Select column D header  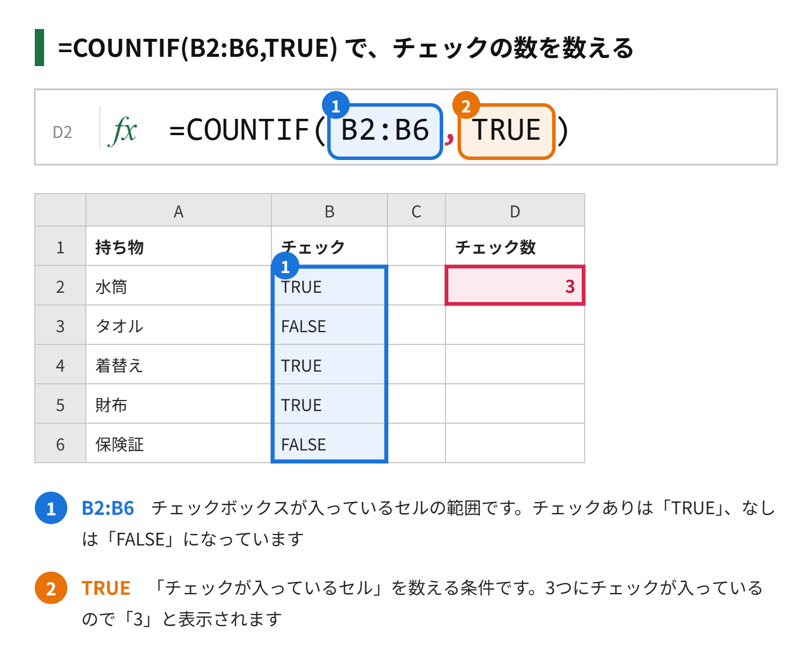515,210
